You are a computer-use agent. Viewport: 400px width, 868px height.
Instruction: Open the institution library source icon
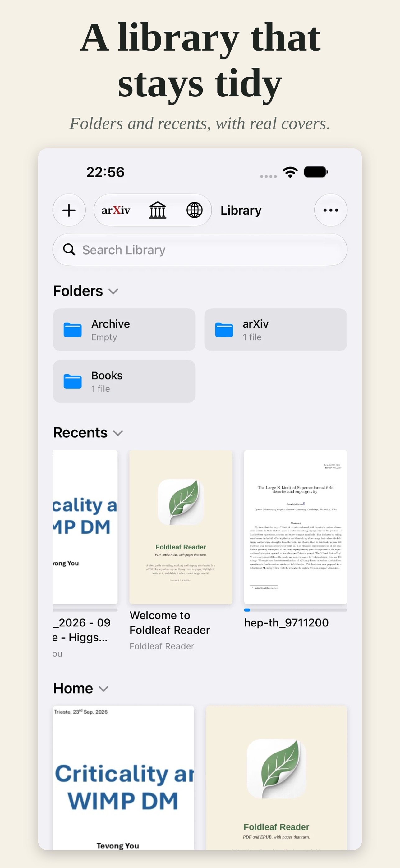158,210
